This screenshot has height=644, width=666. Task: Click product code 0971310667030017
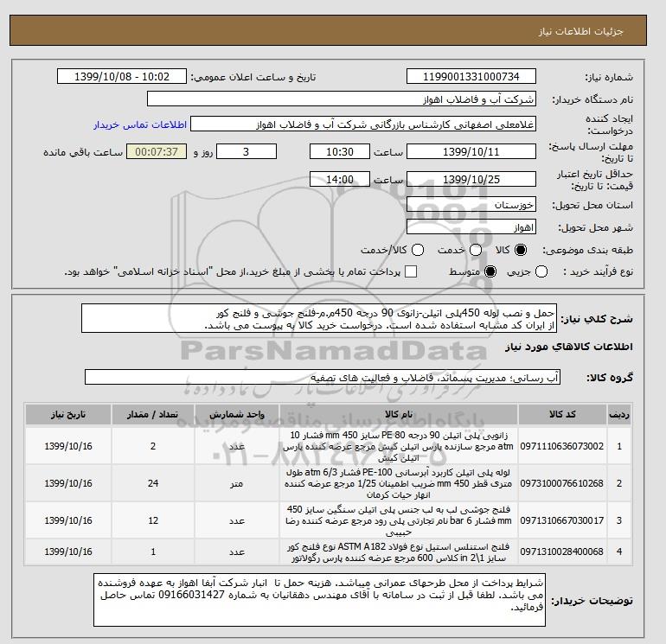click(562, 520)
